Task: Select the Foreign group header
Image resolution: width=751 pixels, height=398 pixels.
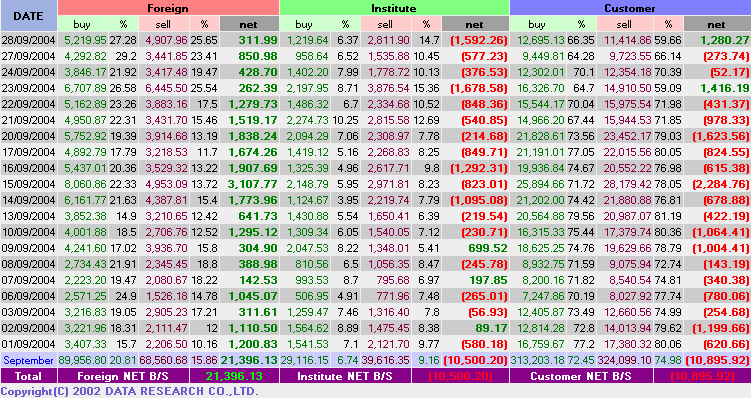Action: point(168,8)
